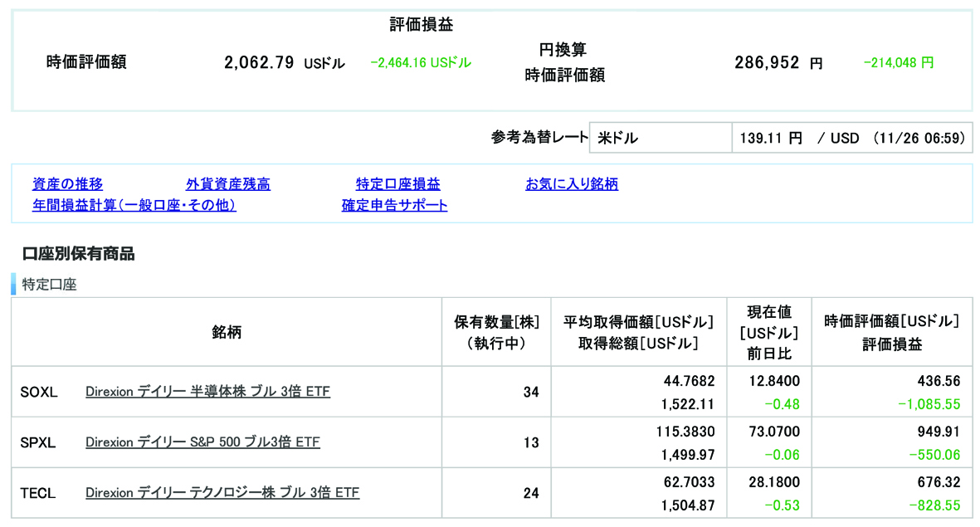This screenshot has width=980, height=527.
Task: Click the -2,464.16 USドル loss figure
Action: click(x=422, y=62)
